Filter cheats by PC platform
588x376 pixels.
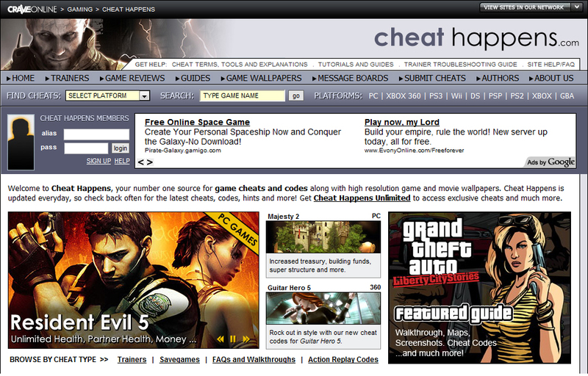(x=373, y=96)
